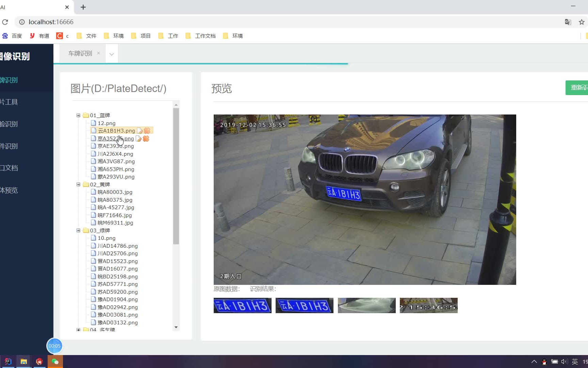The width and height of the screenshot is (588, 368).
Task: Close the 车牌识别 tab
Action: pyautogui.click(x=98, y=53)
